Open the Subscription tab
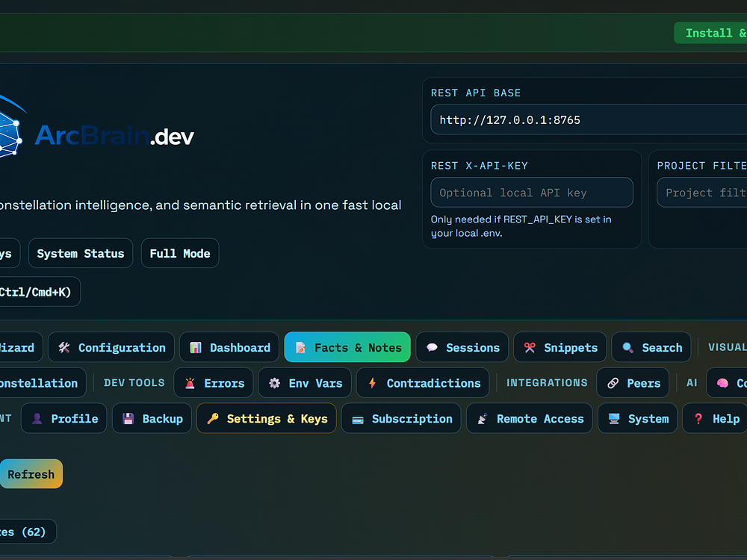The image size is (747, 560). [x=401, y=418]
